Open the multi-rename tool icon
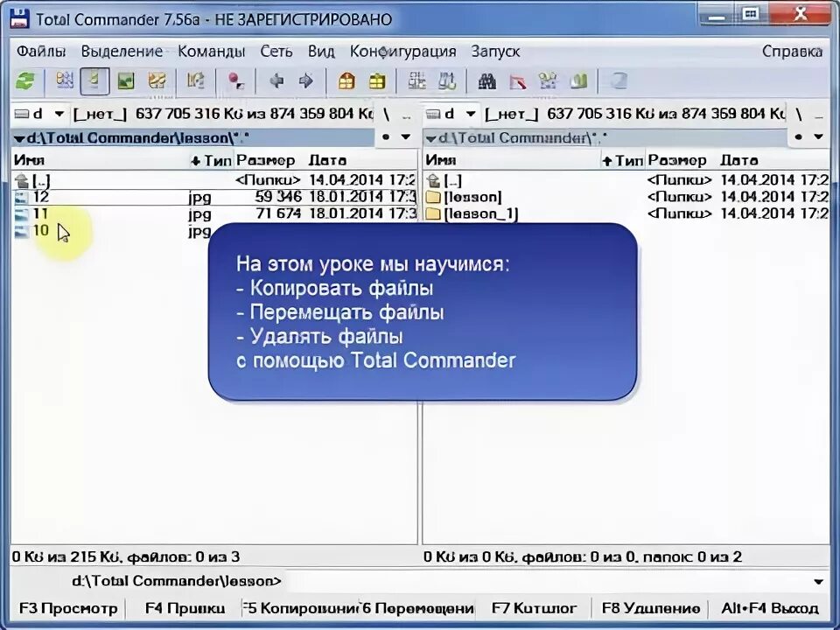840x630 pixels. pyautogui.click(x=517, y=81)
